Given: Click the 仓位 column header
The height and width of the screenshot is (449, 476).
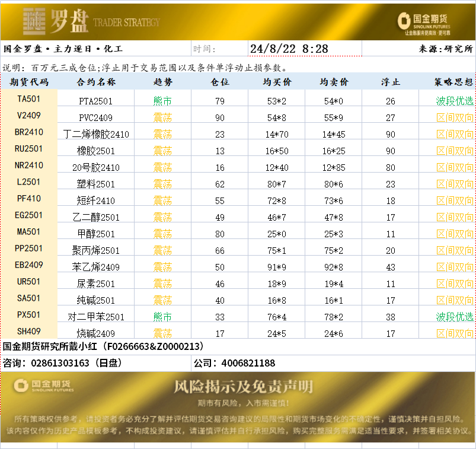Looking at the screenshot, I should coord(220,82).
